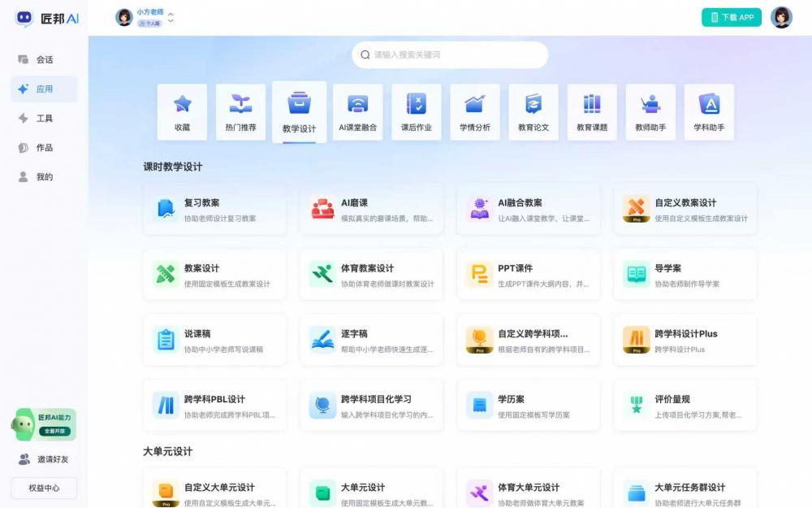Viewport: 812px width, 508px height.
Task: Open 作品 in the sidebar menu
Action: [x=44, y=148]
